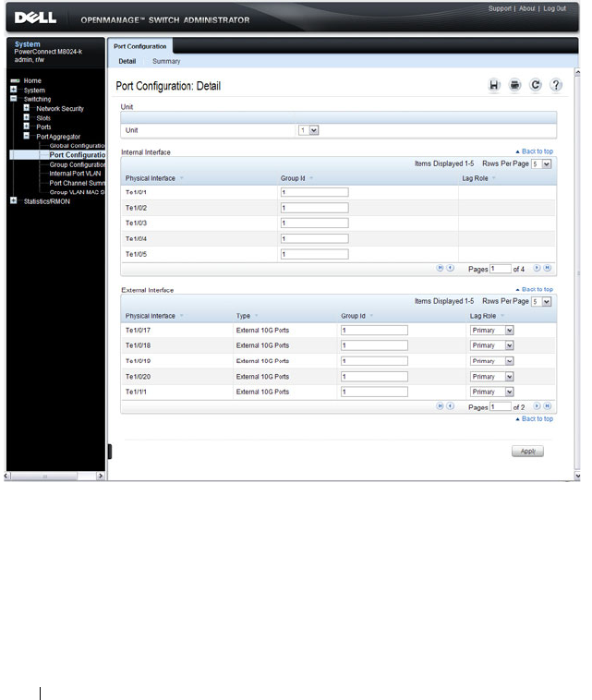Click the Support link

[500, 8]
